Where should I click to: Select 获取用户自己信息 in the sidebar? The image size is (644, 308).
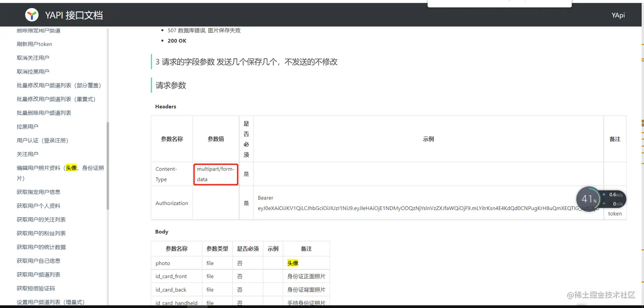click(x=38, y=261)
